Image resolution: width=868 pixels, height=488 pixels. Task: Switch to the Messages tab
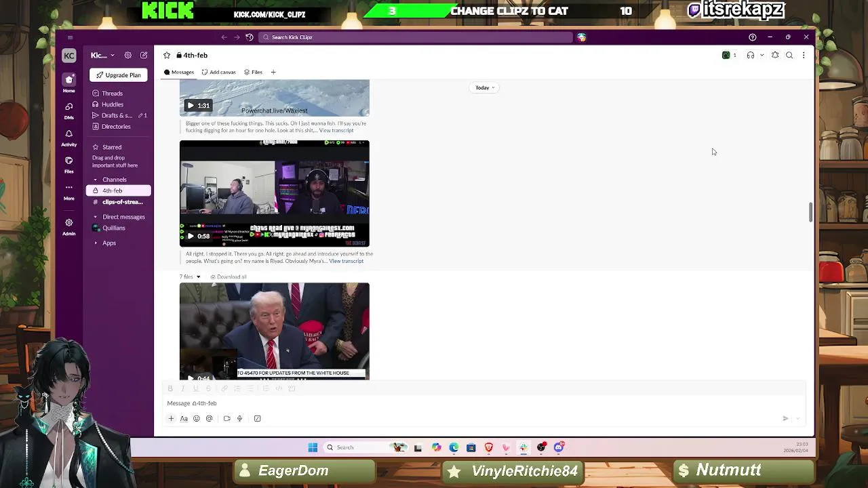click(x=179, y=72)
